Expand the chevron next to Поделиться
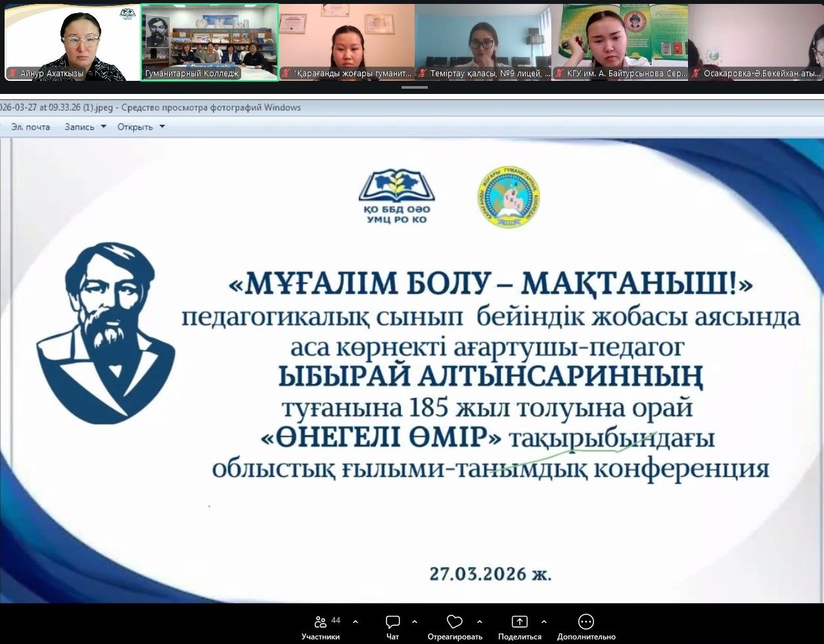 pyautogui.click(x=544, y=622)
